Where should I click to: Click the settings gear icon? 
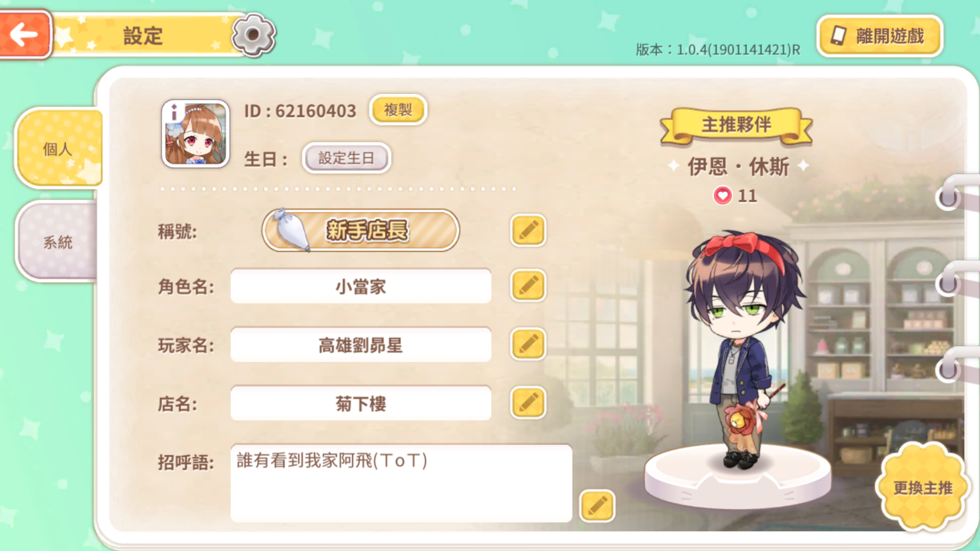253,35
